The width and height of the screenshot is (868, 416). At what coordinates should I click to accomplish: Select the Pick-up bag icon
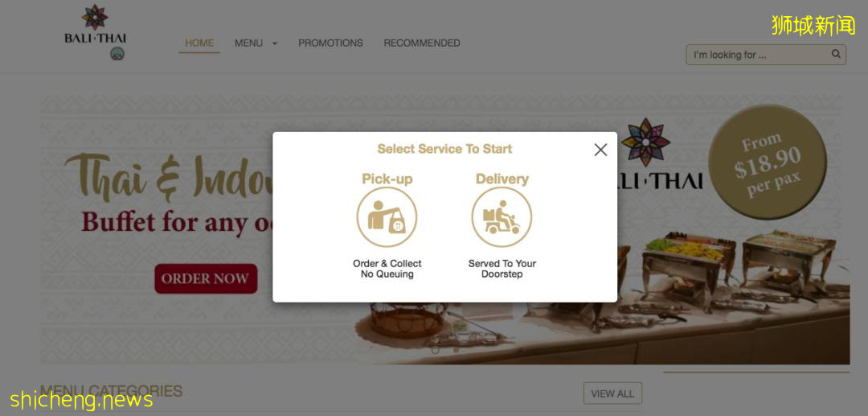387,216
